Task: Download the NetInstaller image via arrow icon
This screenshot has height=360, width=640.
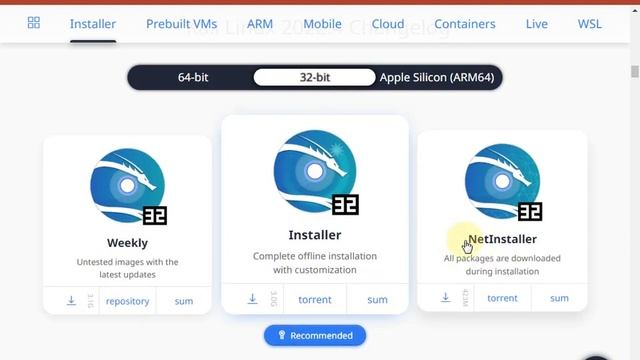Action: coord(445,298)
